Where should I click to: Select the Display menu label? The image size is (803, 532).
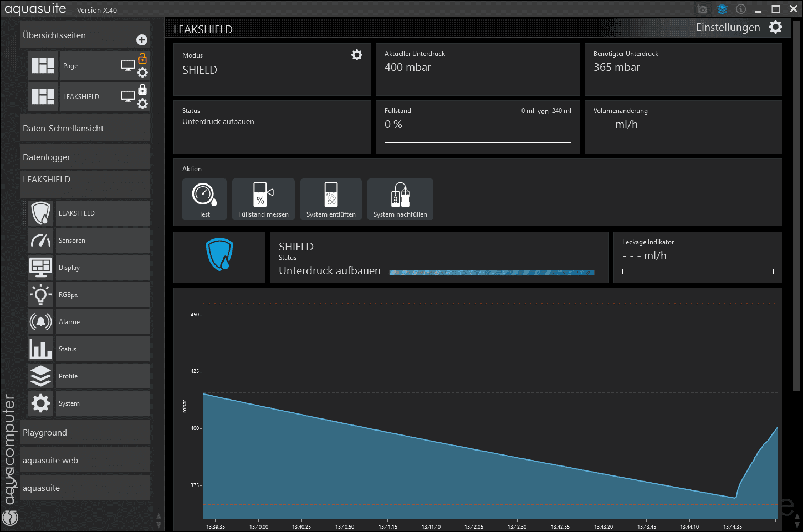[69, 268]
